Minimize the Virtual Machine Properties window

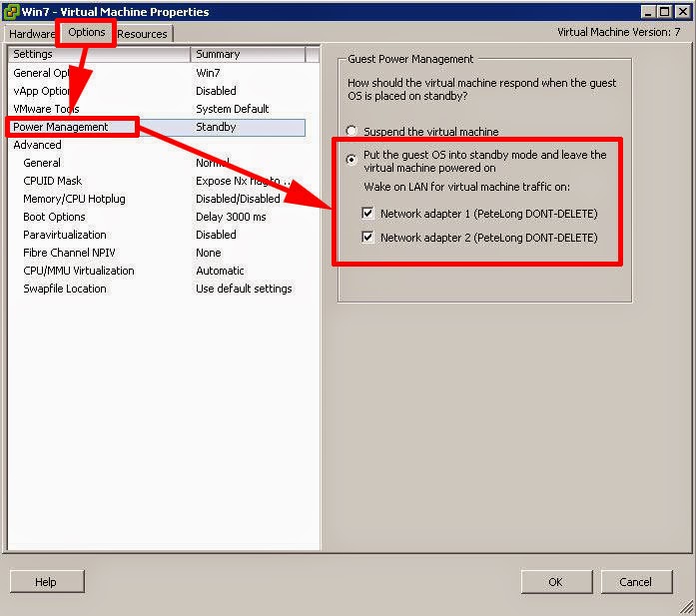click(x=648, y=12)
